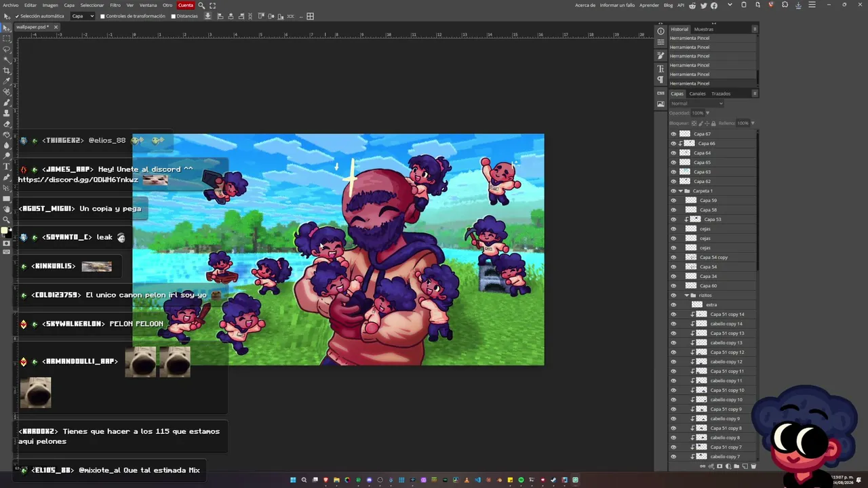
Task: Click the download/export icon in the options bar
Action: click(208, 16)
